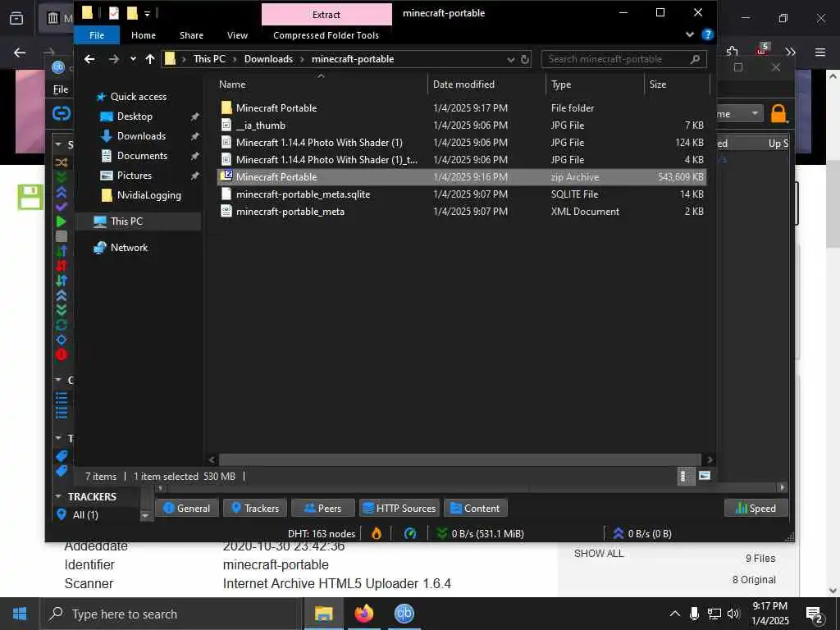Collapse the TRACKERS section in qBittorrent

(58, 496)
